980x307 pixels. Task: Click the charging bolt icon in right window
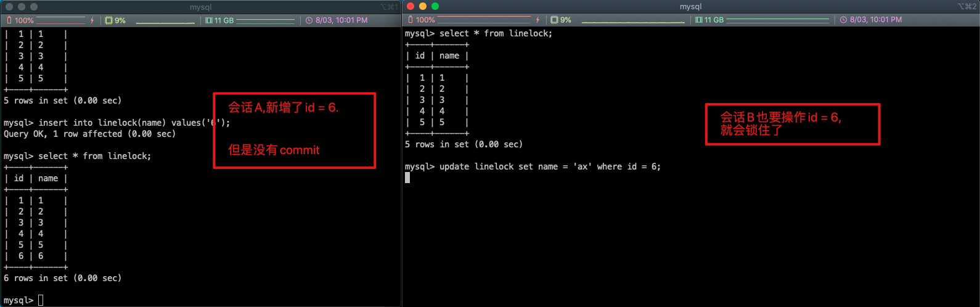click(x=538, y=20)
